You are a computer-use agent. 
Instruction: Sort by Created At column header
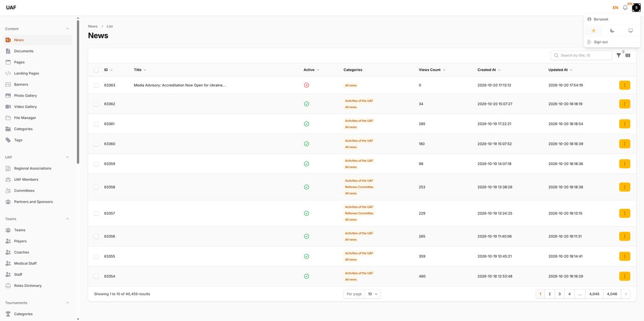[489, 70]
